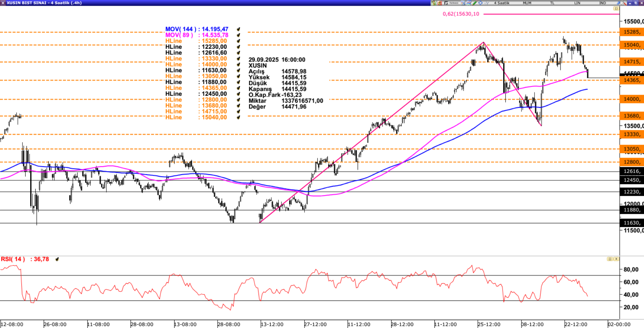Viewport: 644px width, 328px height.
Task: Click the green pencil drawing tool icon
Action: 474,3
